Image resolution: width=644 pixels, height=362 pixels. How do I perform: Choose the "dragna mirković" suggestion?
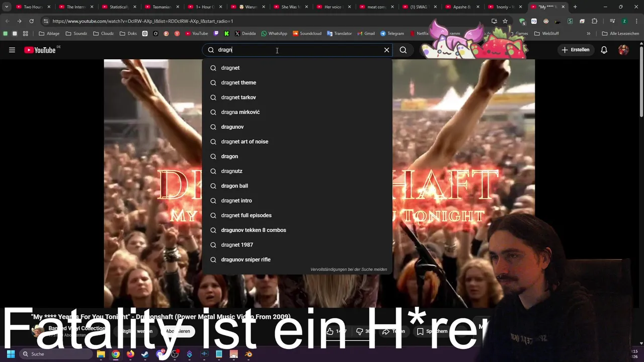297,112
